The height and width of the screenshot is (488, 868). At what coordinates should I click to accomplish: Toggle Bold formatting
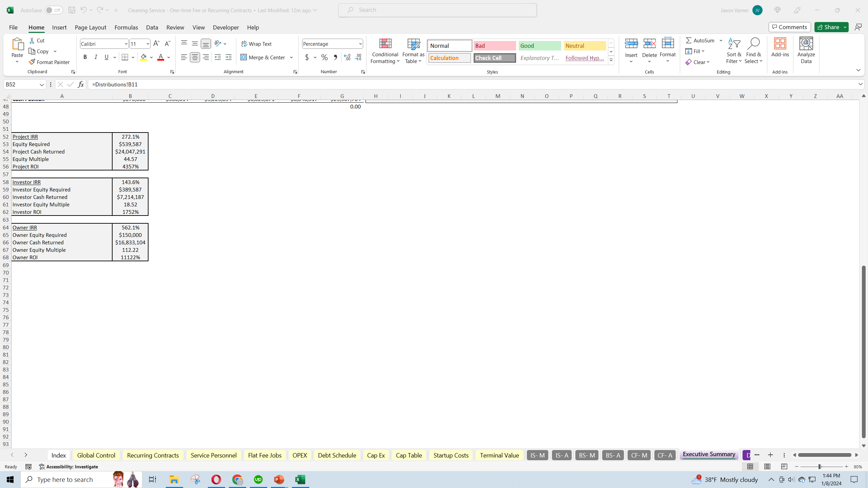[85, 57]
